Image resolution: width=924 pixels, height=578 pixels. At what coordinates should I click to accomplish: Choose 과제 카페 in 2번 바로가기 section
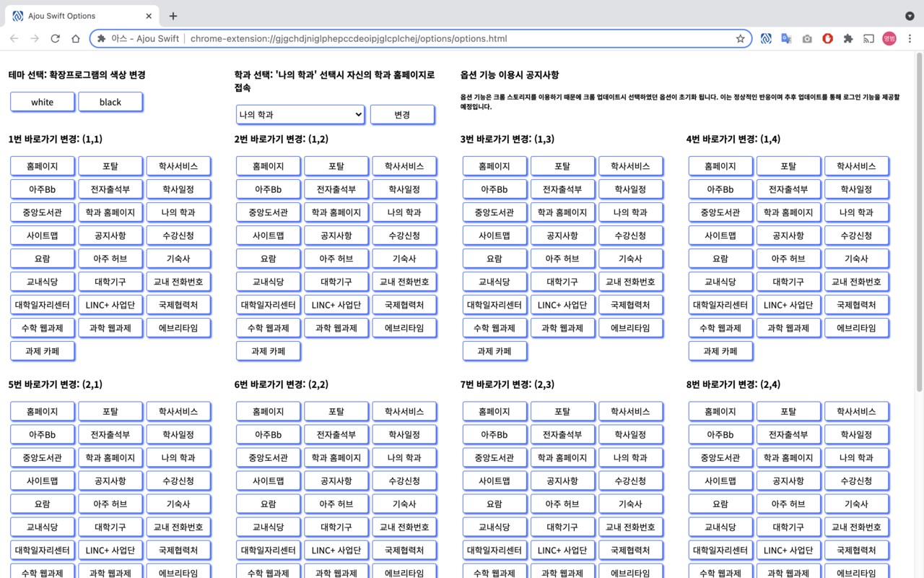[269, 351]
